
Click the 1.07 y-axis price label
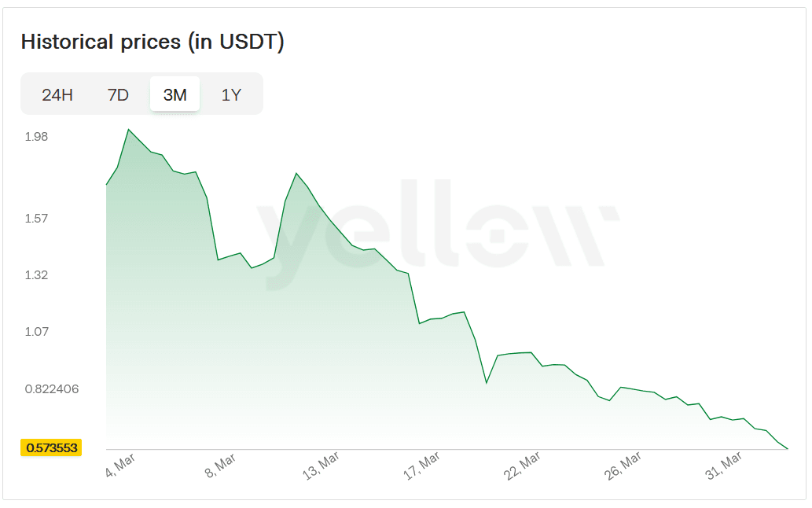37,332
